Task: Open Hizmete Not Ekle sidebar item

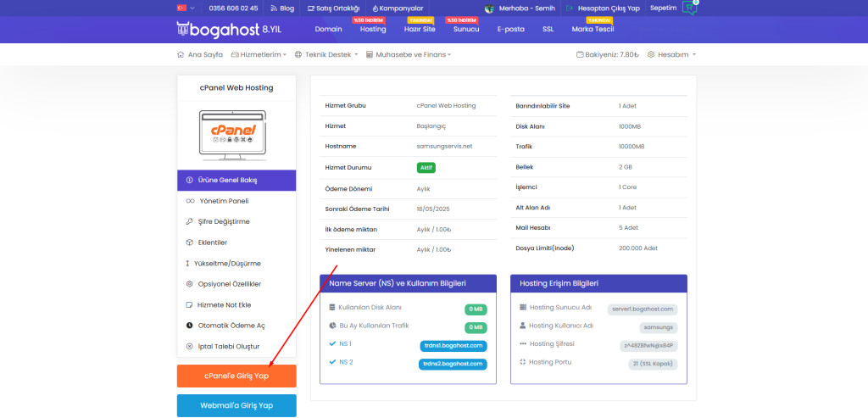Action: pyautogui.click(x=236, y=305)
